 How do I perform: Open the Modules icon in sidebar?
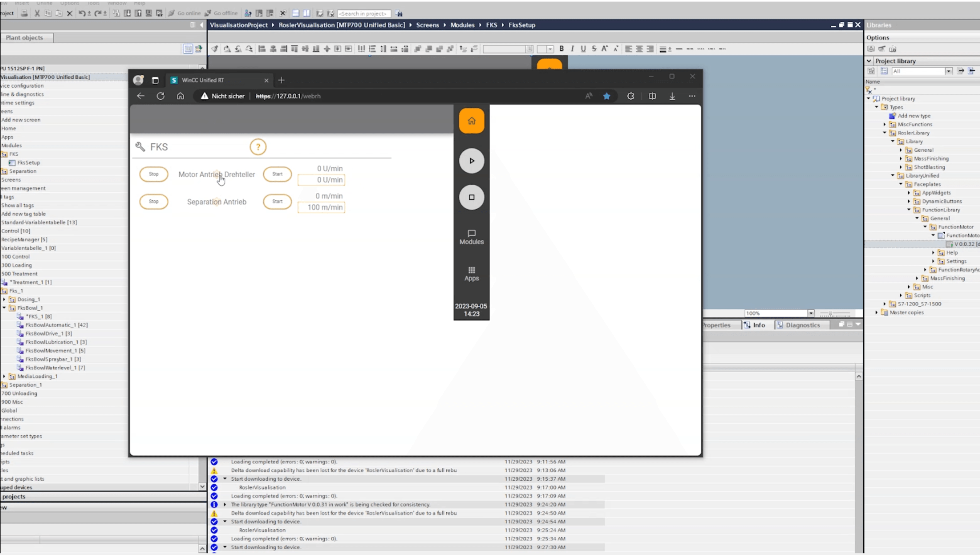tap(471, 237)
